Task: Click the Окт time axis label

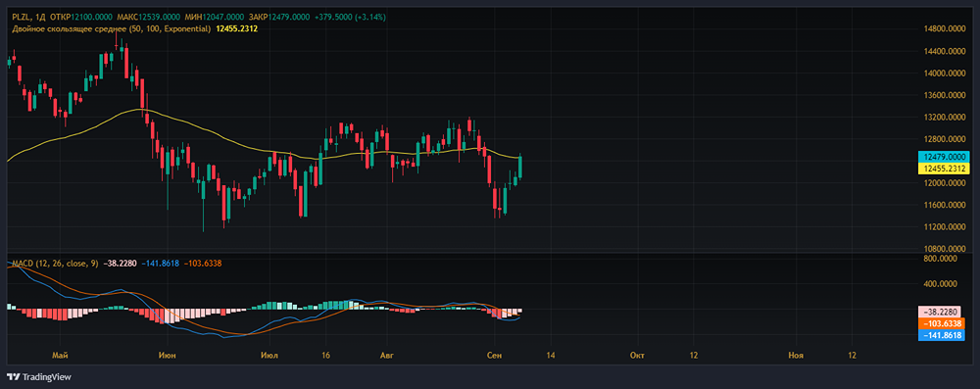Action: coord(637,356)
